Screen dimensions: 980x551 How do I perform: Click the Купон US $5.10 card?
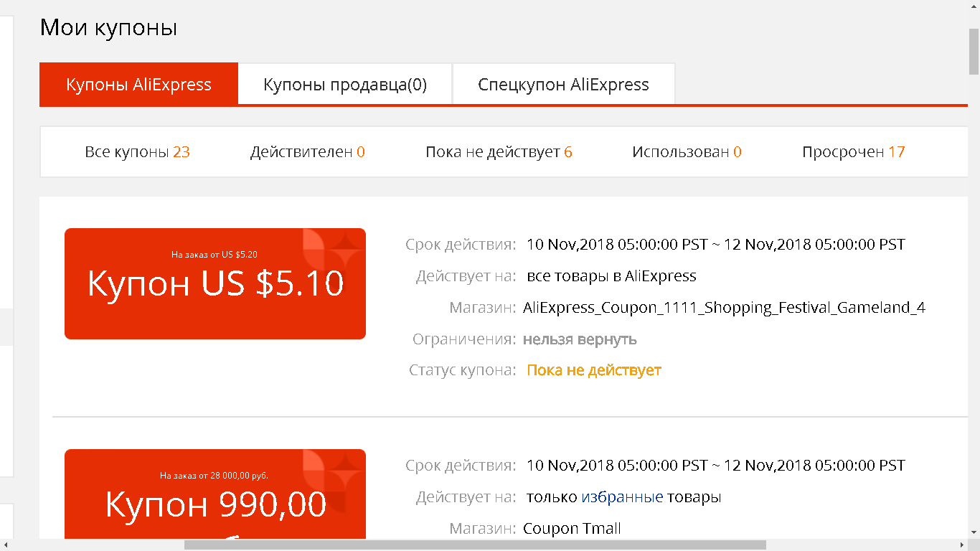click(x=215, y=283)
